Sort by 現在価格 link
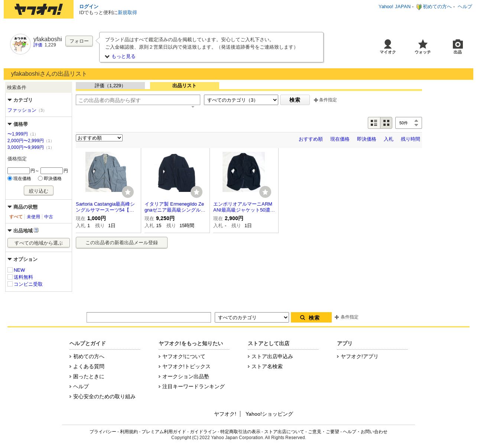The width and height of the screenshot is (477, 448). tap(340, 139)
